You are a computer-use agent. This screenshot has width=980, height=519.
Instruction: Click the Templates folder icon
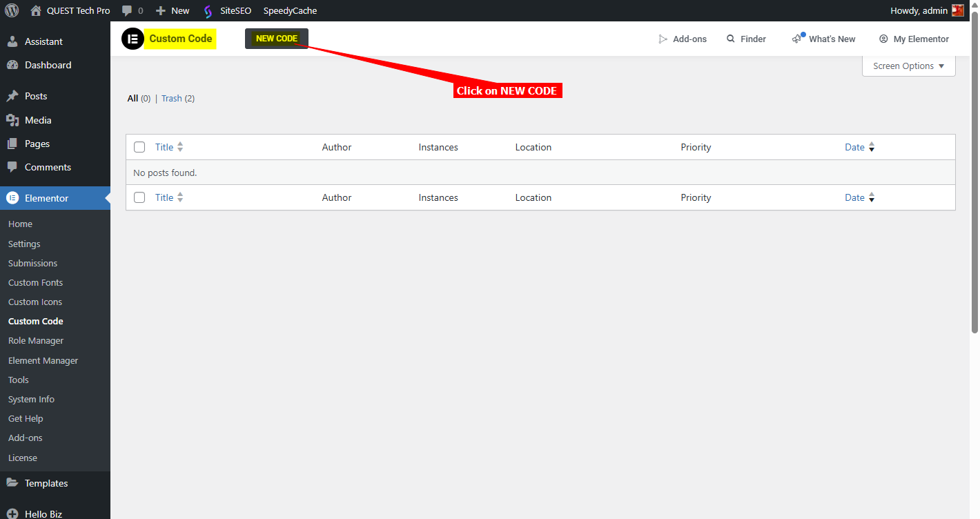coord(12,483)
